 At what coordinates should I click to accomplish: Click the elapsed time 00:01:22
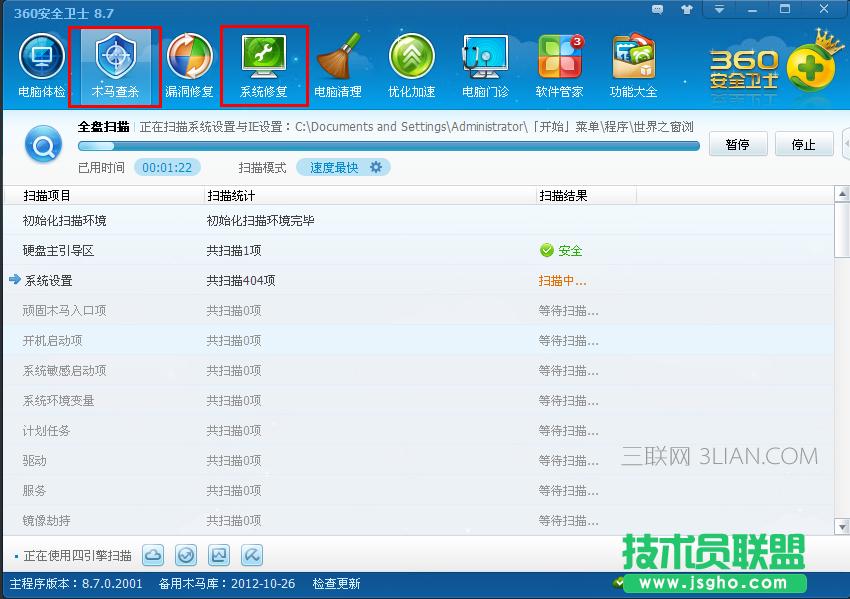(x=167, y=167)
